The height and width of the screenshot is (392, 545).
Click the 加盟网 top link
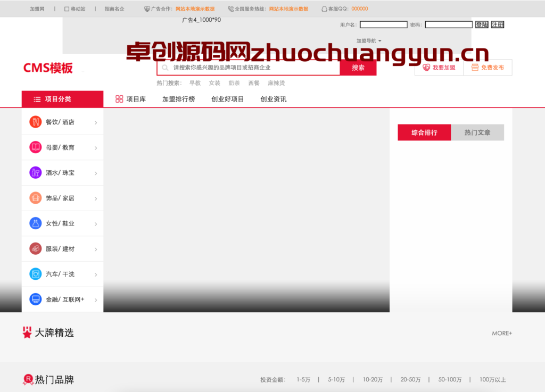(37, 9)
